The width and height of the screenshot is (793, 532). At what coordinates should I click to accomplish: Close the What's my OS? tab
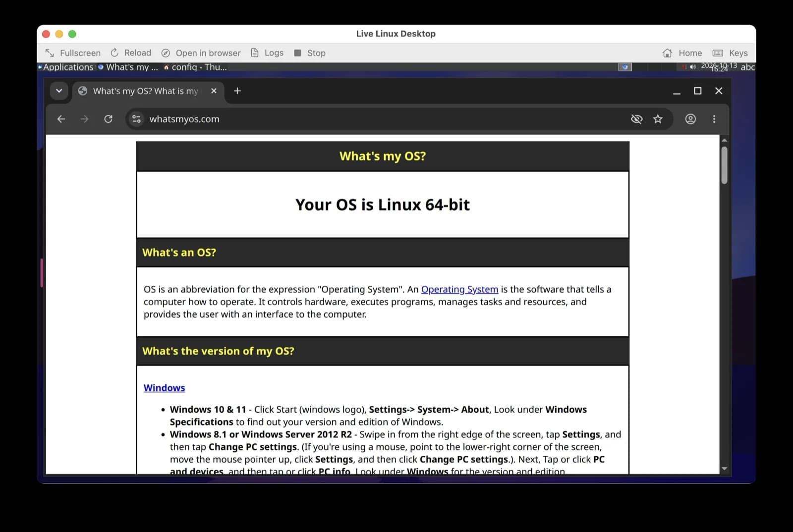pos(214,91)
